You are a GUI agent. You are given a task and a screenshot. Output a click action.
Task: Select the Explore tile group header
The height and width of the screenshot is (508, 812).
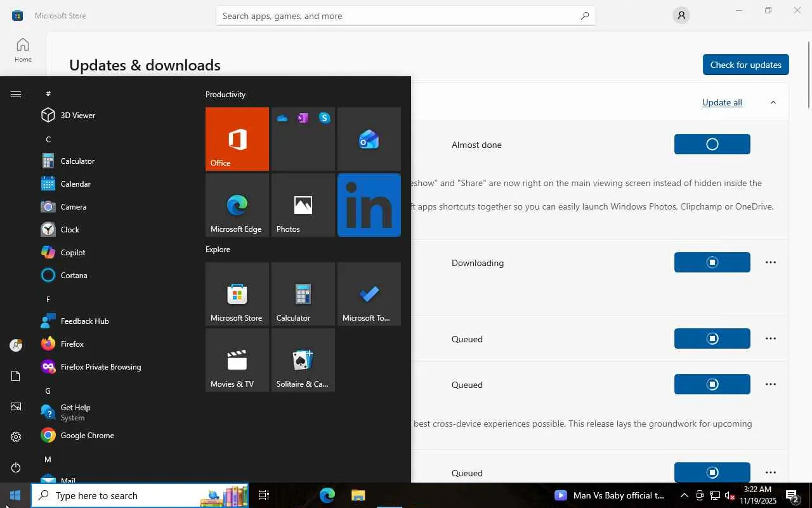[x=218, y=250]
